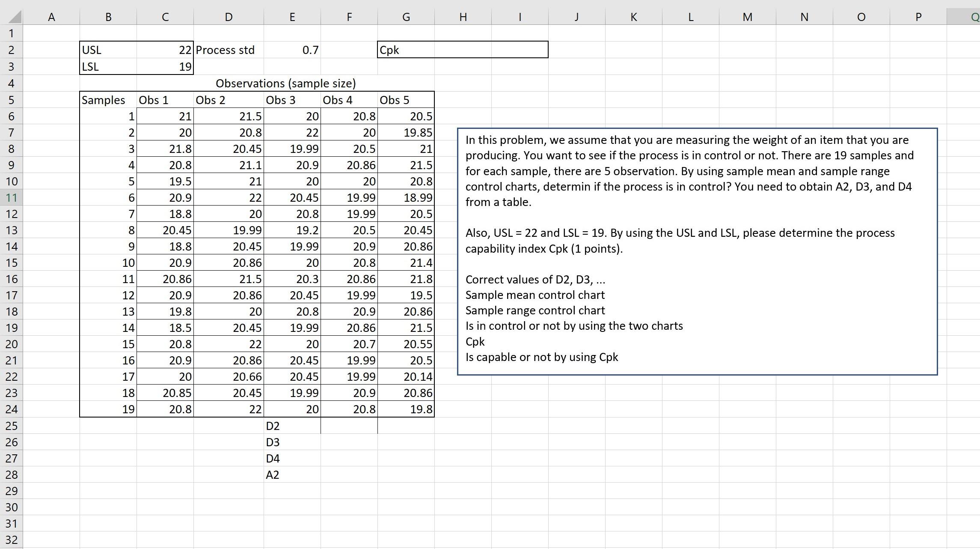
Task: Select row 11 header
Action: point(12,198)
